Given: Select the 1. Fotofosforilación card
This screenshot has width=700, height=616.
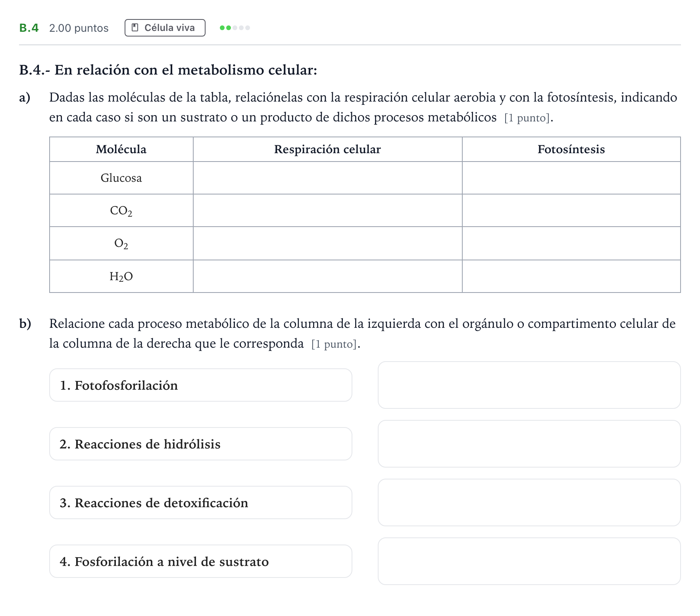Looking at the screenshot, I should (x=201, y=385).
